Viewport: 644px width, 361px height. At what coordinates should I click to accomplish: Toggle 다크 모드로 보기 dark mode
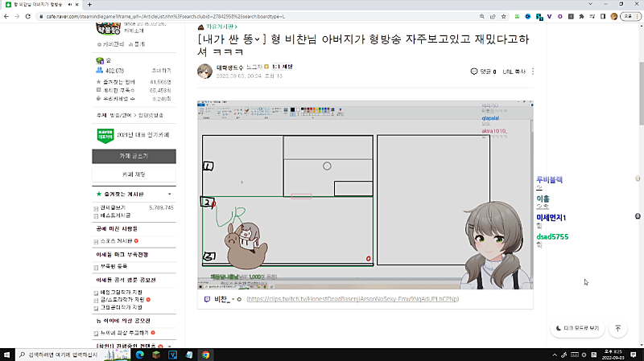(x=577, y=328)
